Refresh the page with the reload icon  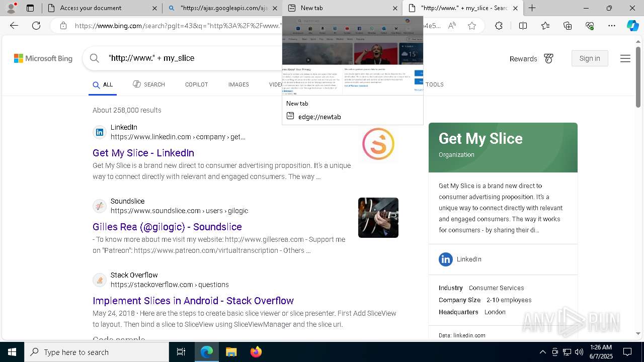pyautogui.click(x=36, y=26)
